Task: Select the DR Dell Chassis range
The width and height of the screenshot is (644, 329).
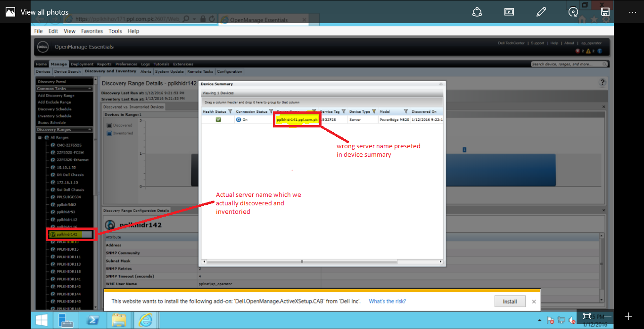Action: (x=70, y=175)
